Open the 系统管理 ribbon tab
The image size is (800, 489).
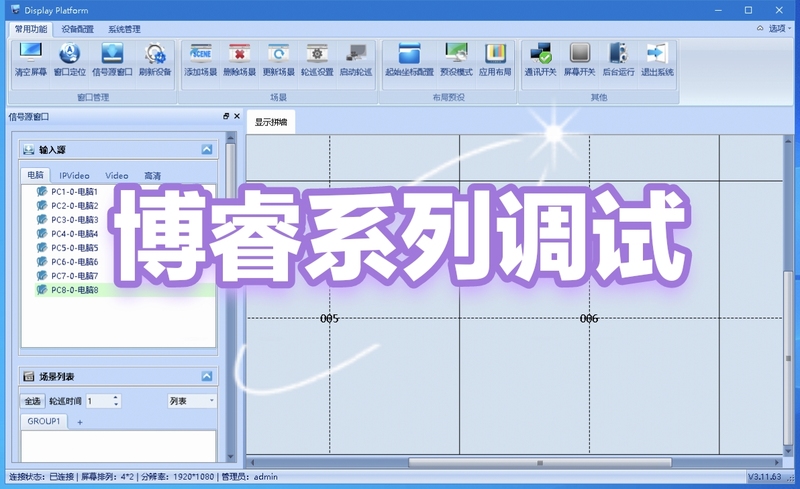pos(124,29)
